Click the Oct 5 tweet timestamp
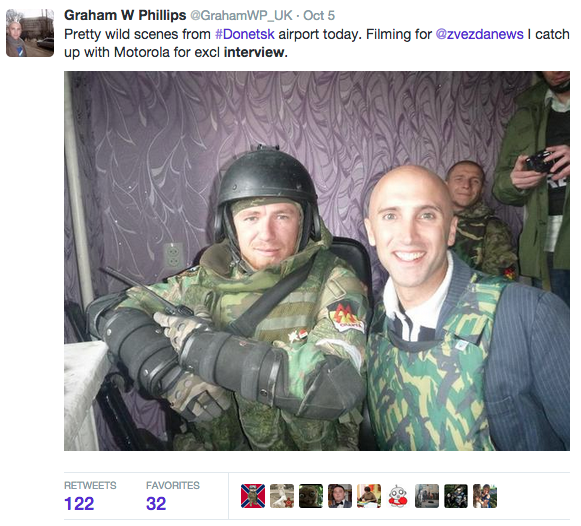 319,16
